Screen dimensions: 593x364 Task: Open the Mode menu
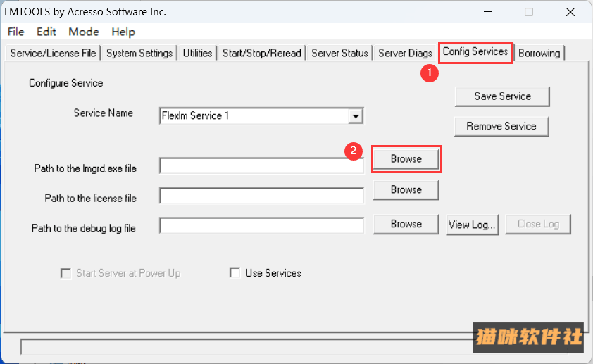84,32
